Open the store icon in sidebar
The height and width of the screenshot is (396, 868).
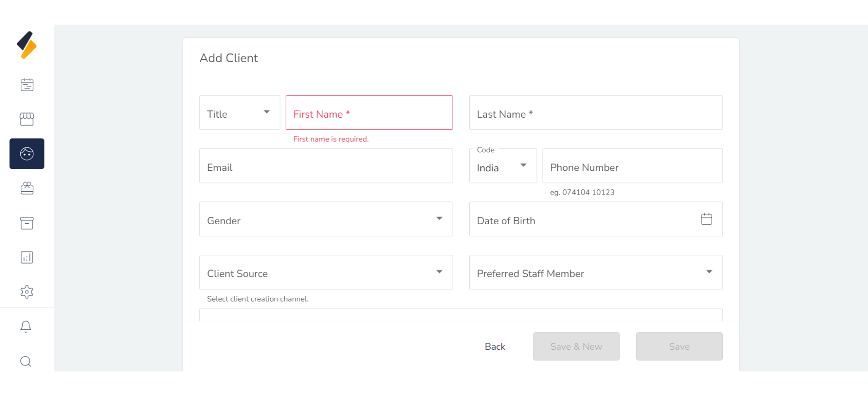[27, 119]
